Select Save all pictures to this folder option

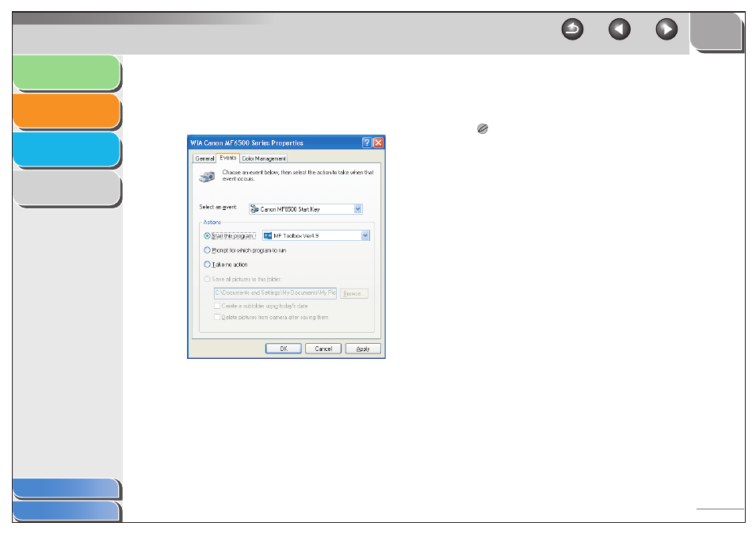coord(208,279)
